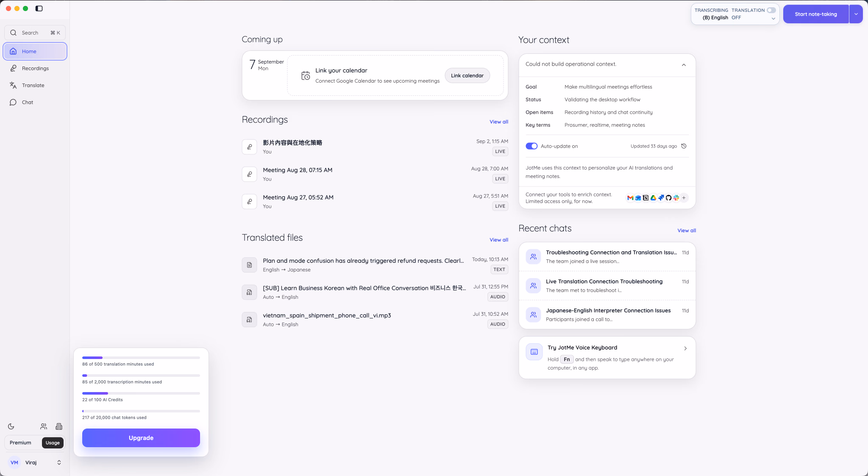The height and width of the screenshot is (476, 868).
Task: Disable the Auto-update toggle
Action: pyautogui.click(x=531, y=146)
